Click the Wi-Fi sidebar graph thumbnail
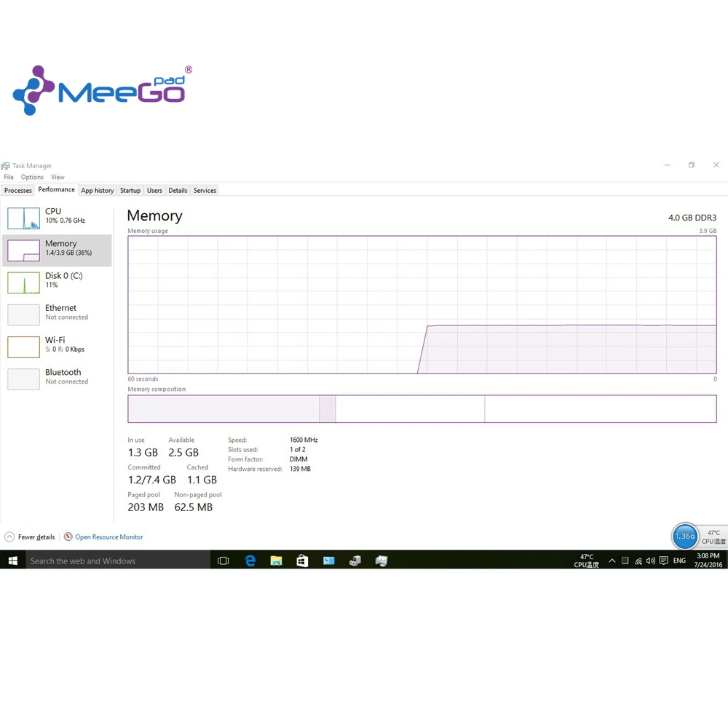The image size is (728, 728). (24, 347)
